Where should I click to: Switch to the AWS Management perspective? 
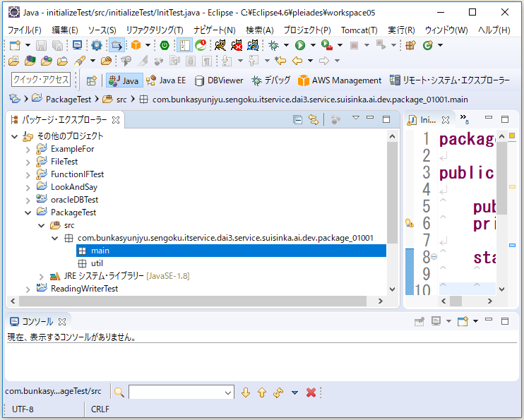point(340,80)
